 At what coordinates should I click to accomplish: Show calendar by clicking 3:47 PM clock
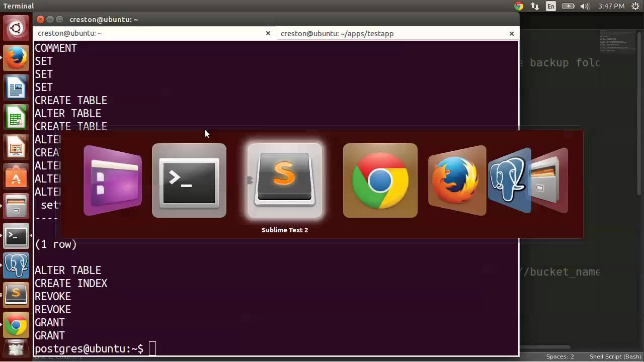pos(611,6)
